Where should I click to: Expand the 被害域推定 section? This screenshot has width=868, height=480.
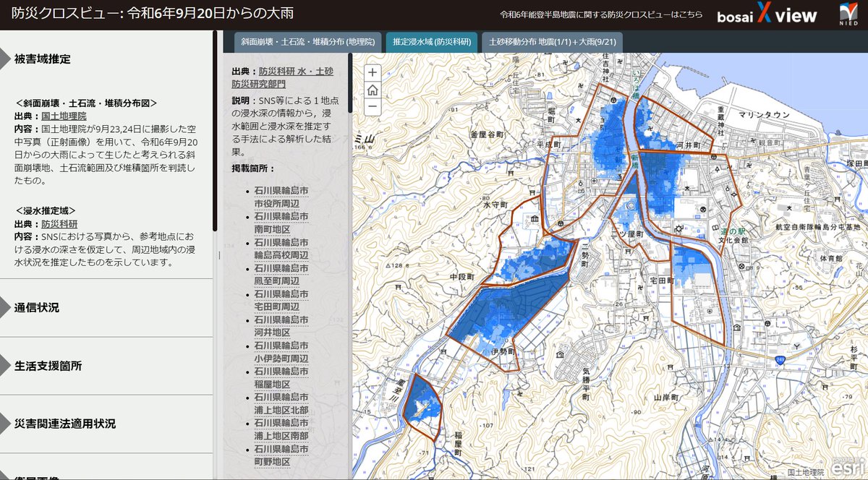106,59
